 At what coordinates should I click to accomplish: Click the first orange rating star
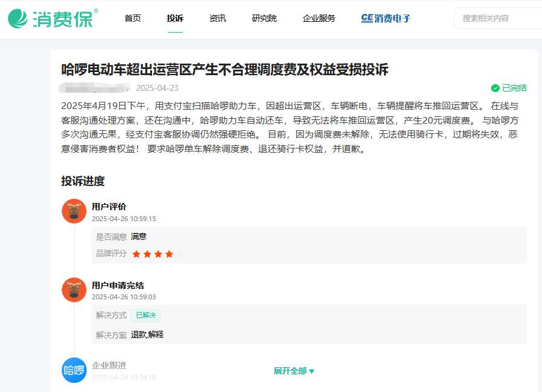(x=136, y=254)
